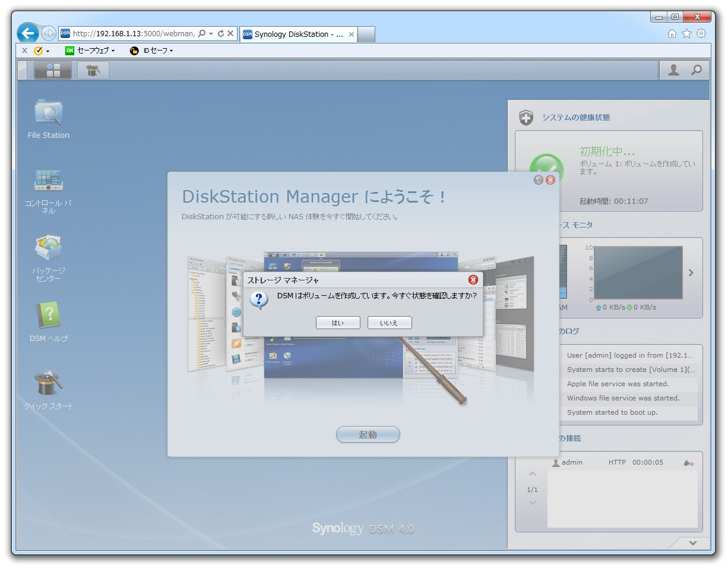The height and width of the screenshot is (568, 728).
Task: Launch the クイック スタート wizard icon
Action: [49, 384]
